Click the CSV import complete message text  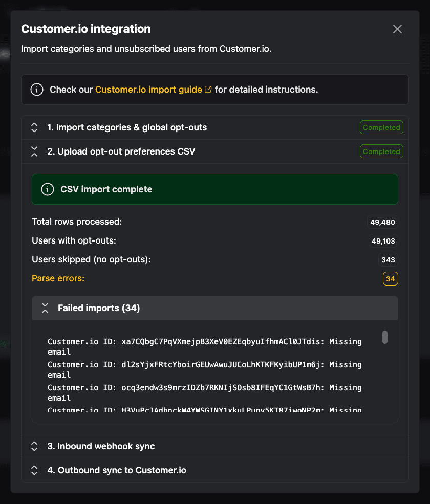[106, 189]
